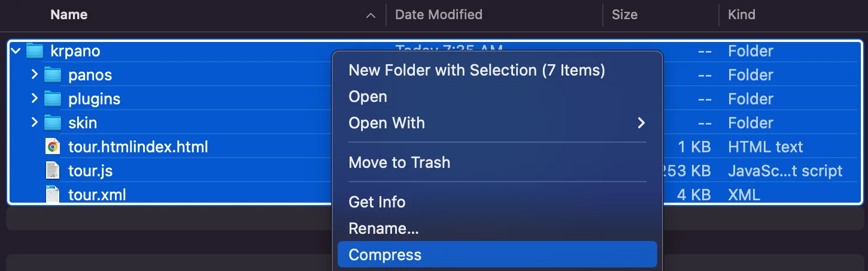The width and height of the screenshot is (868, 271).
Task: Click the krpano folder icon
Action: (x=35, y=51)
